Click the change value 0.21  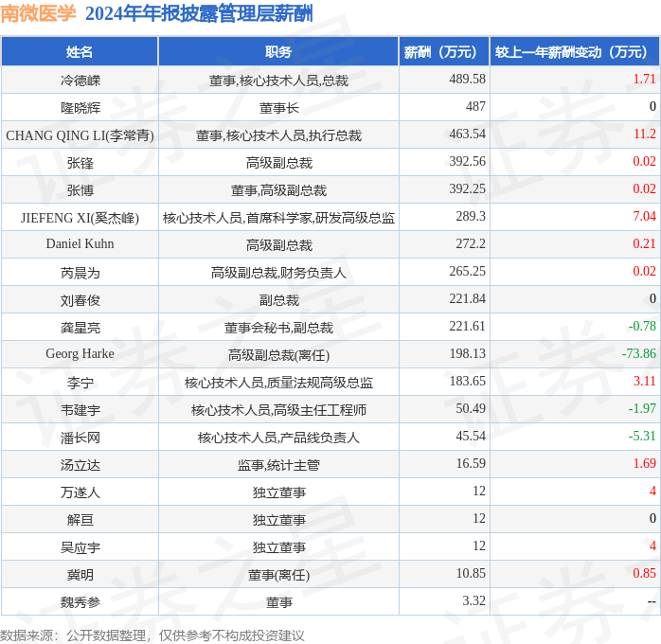[x=644, y=243]
